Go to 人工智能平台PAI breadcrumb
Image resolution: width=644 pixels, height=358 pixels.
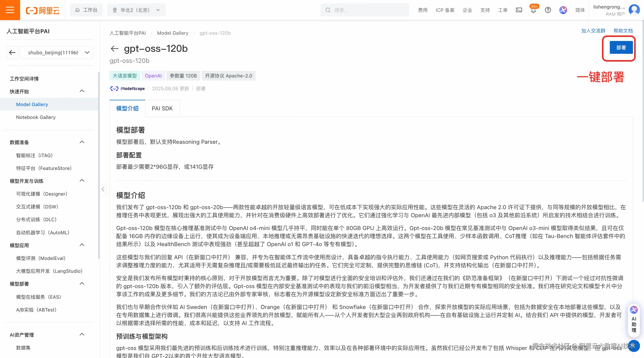click(x=128, y=33)
